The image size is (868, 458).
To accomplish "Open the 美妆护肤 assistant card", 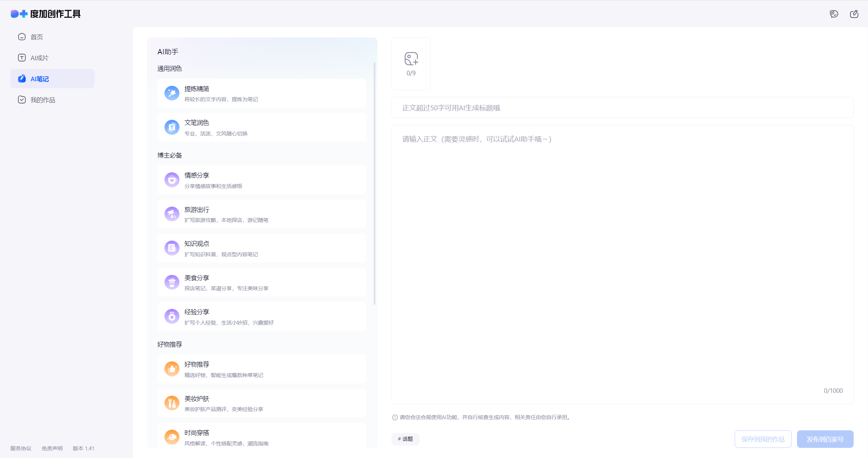I will pyautogui.click(x=261, y=403).
